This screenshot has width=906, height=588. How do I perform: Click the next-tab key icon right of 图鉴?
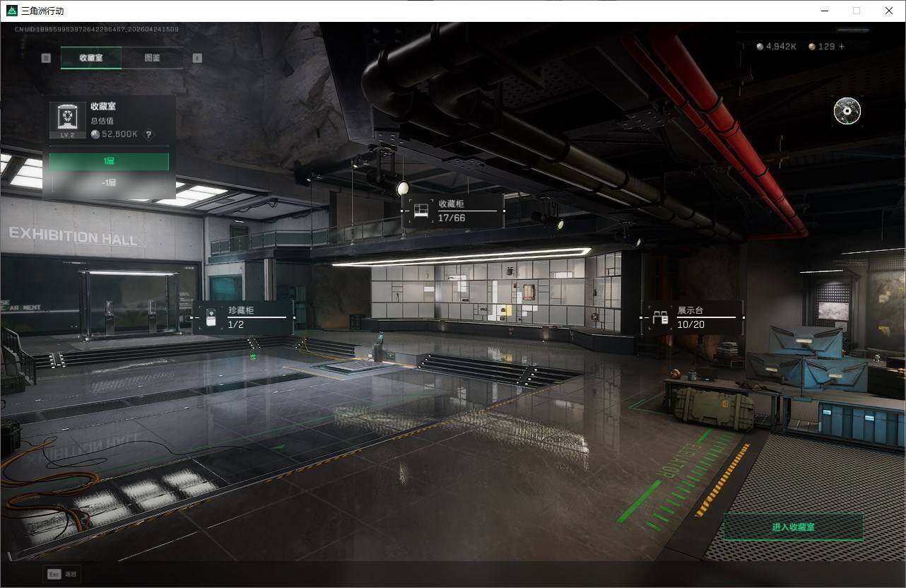[x=197, y=58]
